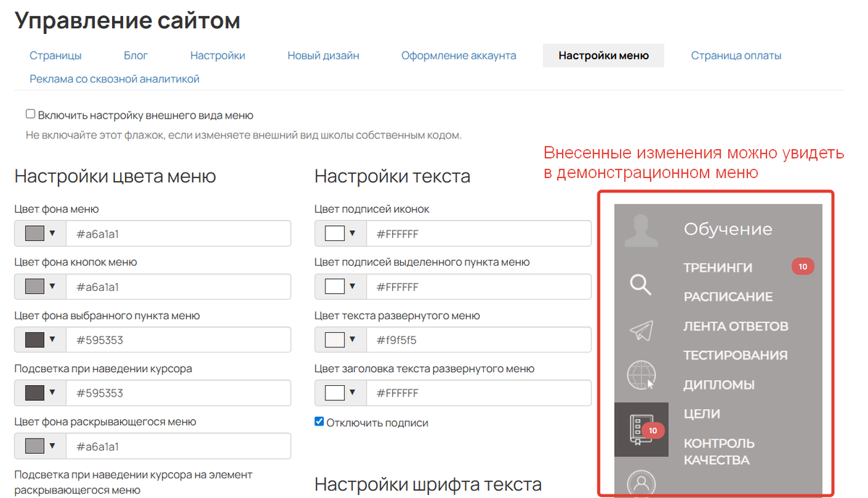
Task: Click white swatch for 'Цвет подписей иконок'
Action: point(336,233)
